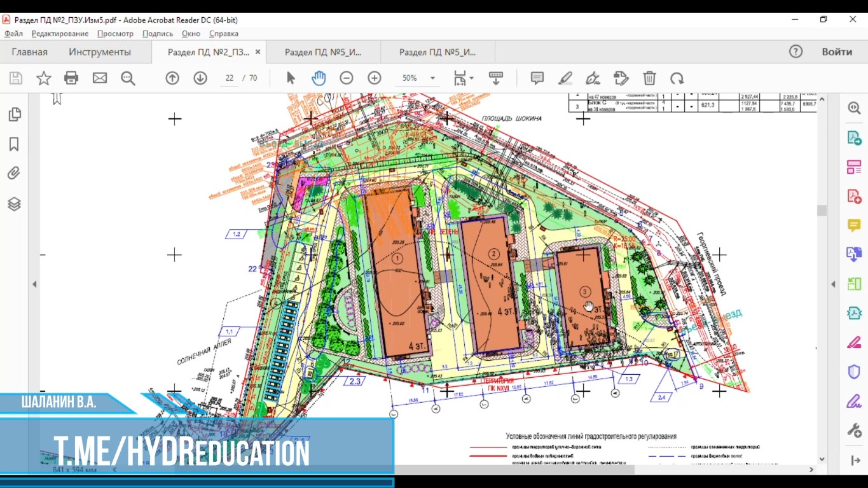Open Create PDF tool in right pane

854,197
